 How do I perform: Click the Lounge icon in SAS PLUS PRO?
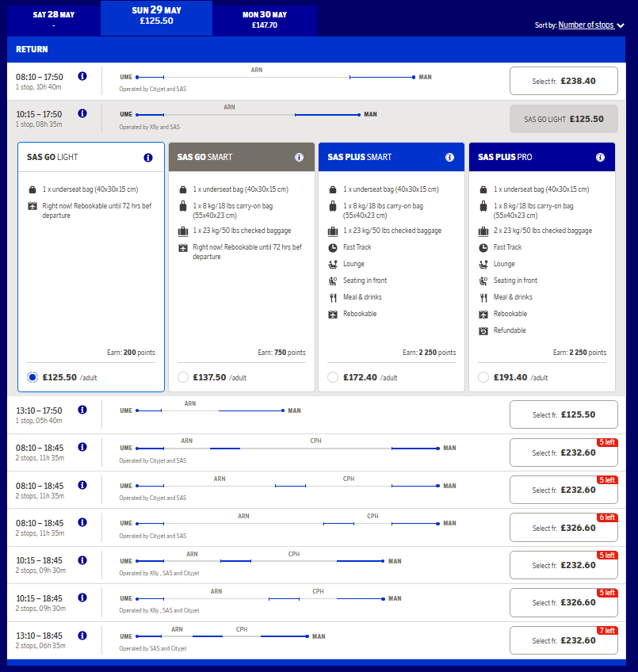coord(483,265)
